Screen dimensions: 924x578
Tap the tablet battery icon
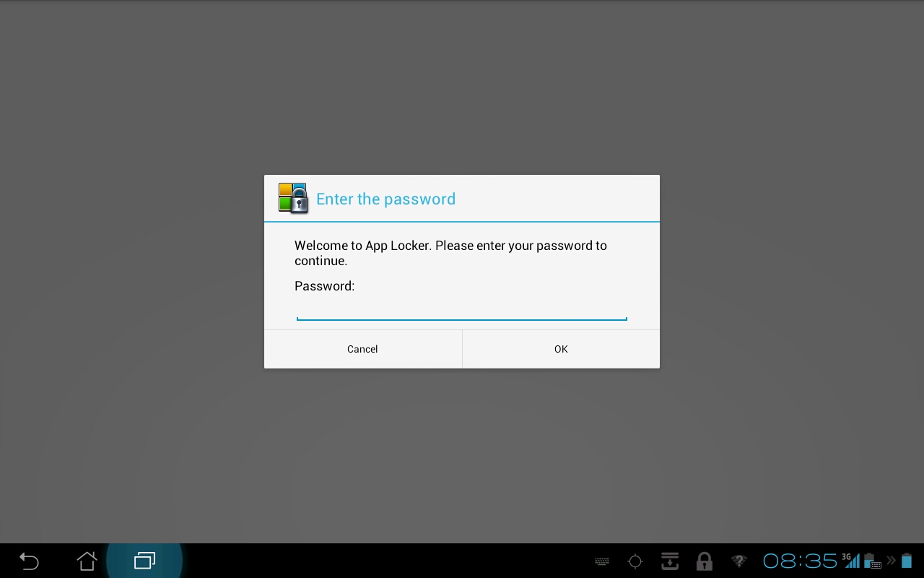(907, 561)
